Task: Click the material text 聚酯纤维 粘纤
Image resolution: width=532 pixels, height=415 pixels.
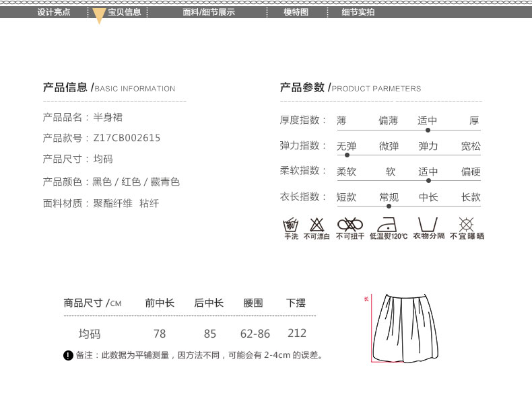Action: (x=126, y=203)
